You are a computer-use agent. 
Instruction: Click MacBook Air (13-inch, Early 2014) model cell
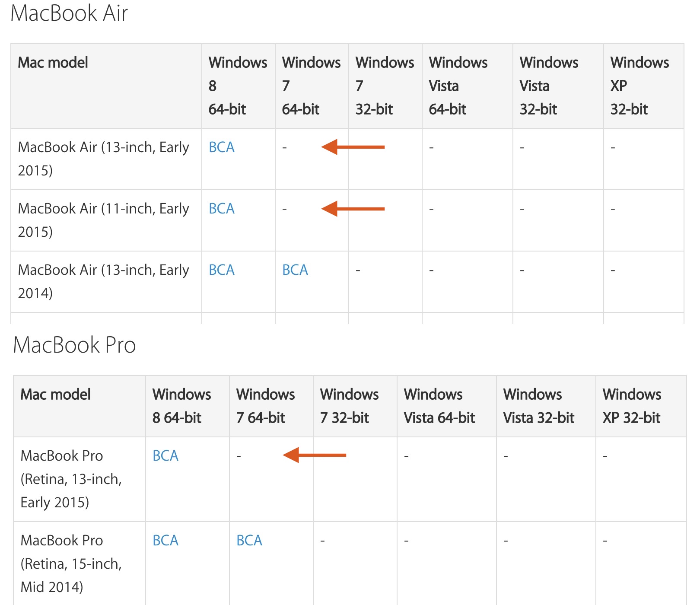pos(103,281)
